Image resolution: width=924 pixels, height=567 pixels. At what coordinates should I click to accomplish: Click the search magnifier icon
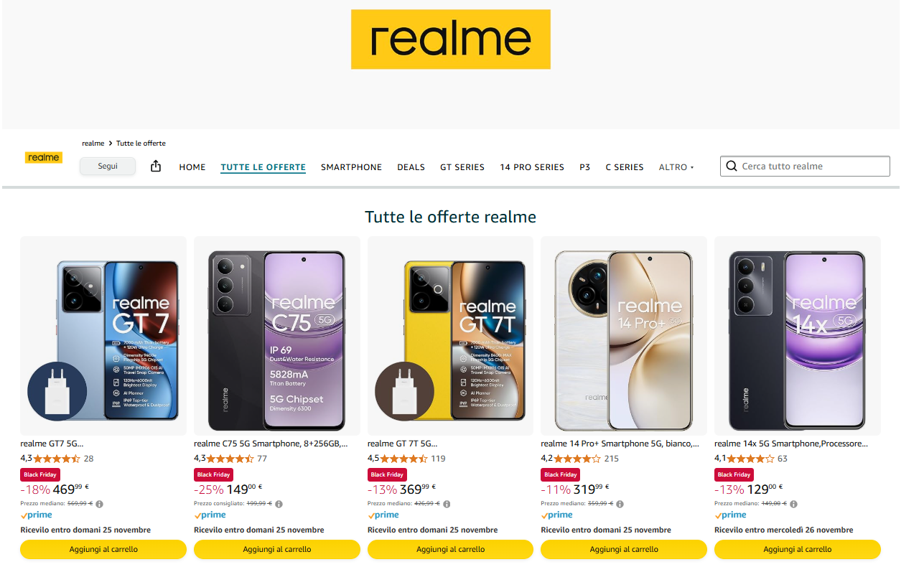[x=732, y=166]
